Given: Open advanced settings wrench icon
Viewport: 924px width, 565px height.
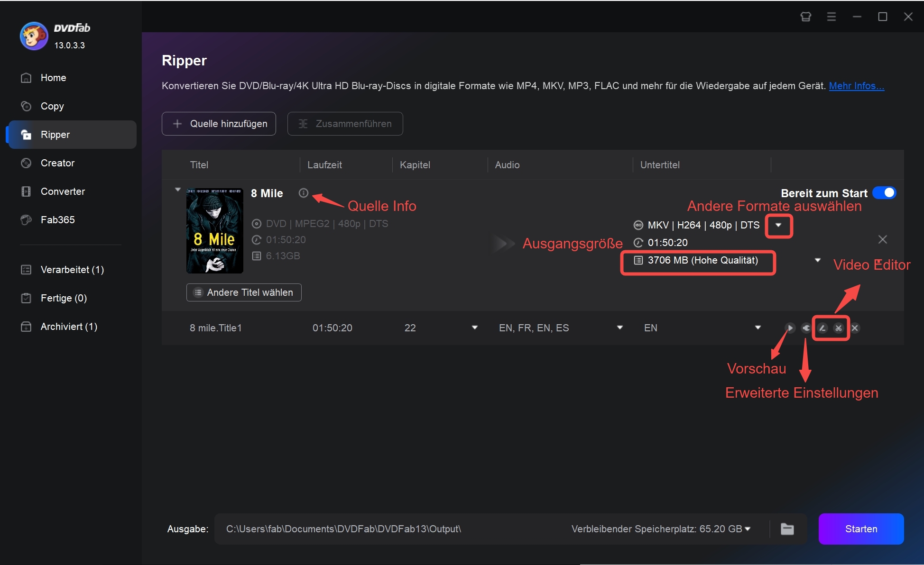Looking at the screenshot, I should coord(806,328).
